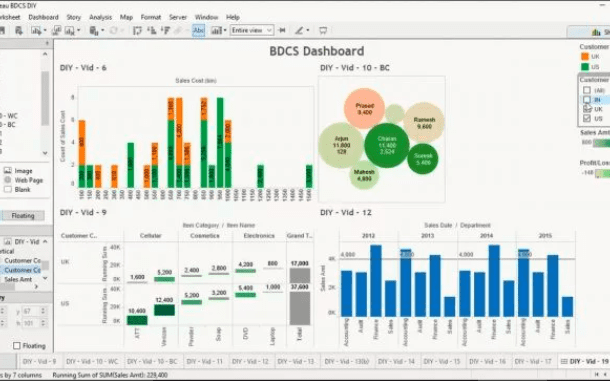Viewport: 610px width, 381px height.
Task: Expand the highlight pen dropdown arrow
Action: (308, 30)
